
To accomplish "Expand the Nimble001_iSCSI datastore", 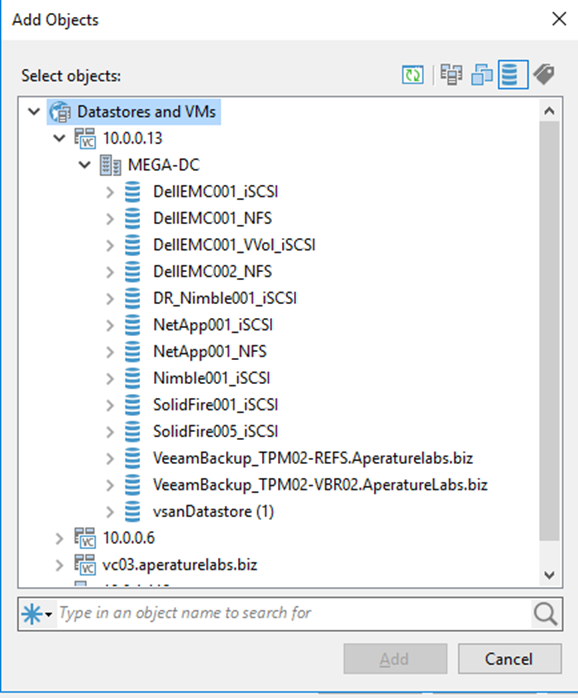I will tap(110, 379).
